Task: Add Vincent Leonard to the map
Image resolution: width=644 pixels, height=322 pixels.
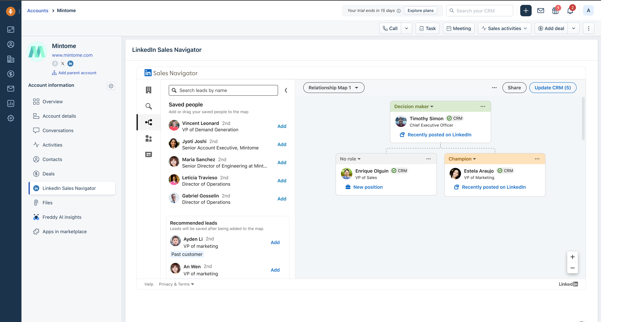Action: click(282, 126)
